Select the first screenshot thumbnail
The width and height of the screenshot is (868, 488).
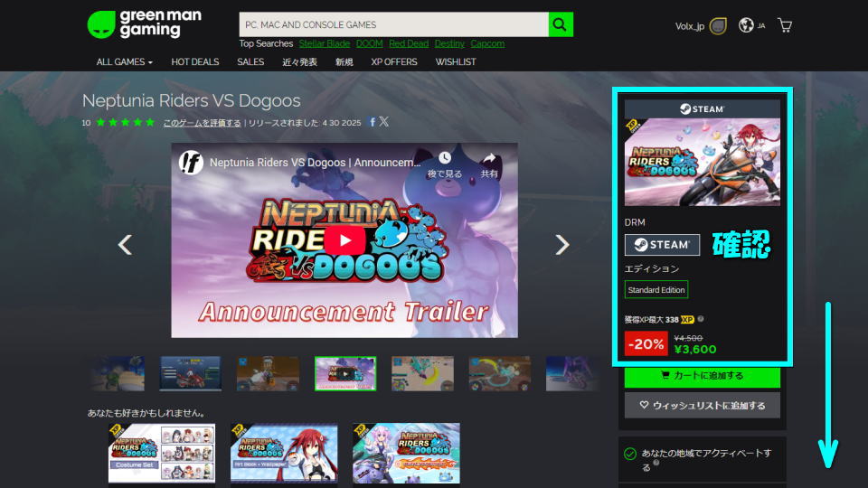118,373
